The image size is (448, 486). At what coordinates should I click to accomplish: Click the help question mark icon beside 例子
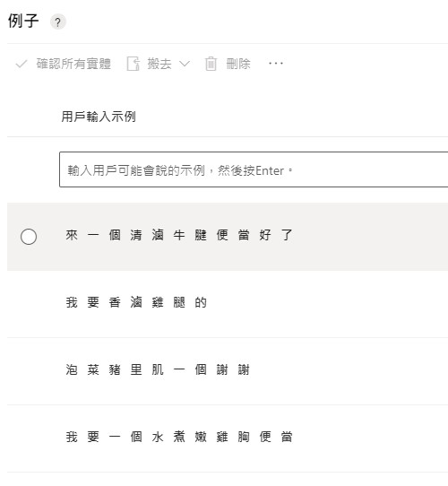click(x=58, y=22)
